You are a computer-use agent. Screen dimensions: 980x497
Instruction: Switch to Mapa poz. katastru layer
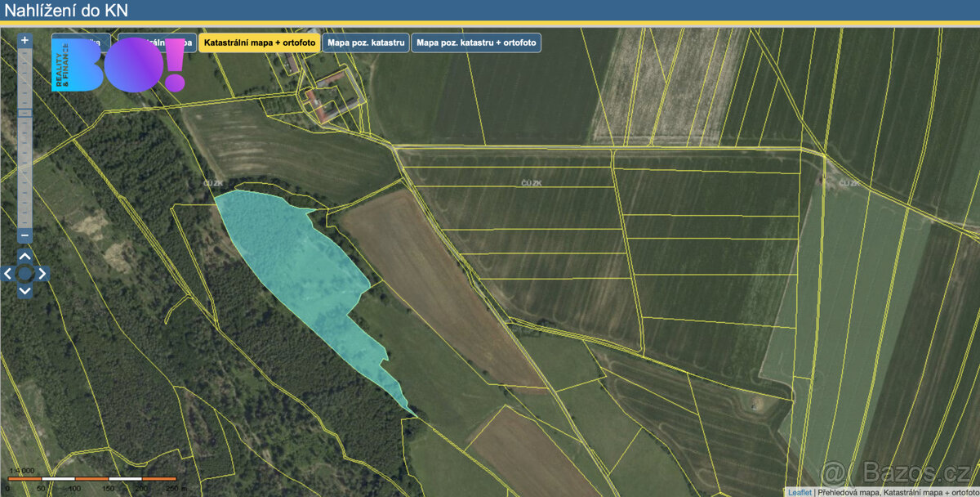click(366, 43)
